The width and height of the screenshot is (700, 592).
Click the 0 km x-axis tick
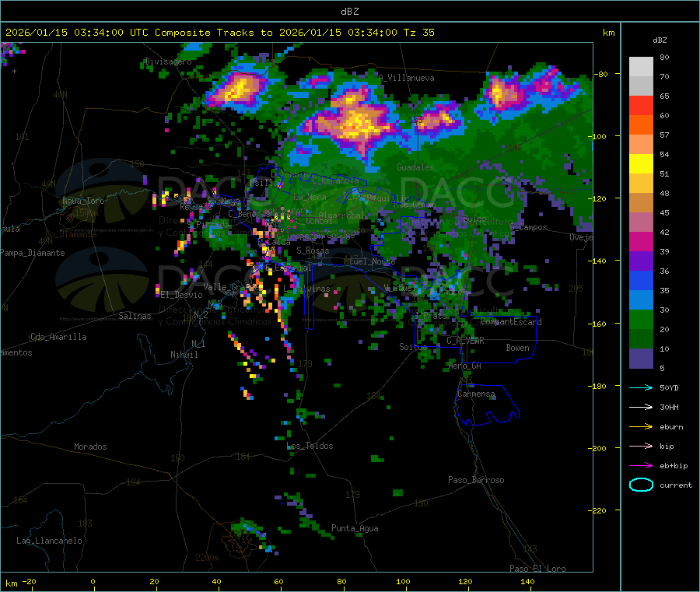pos(93,581)
